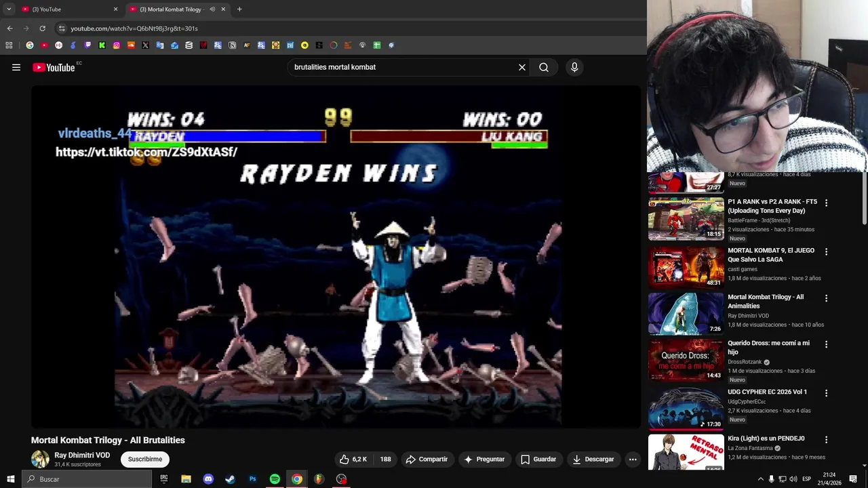
Task: Dislike the video showing 188
Action: pos(385,459)
